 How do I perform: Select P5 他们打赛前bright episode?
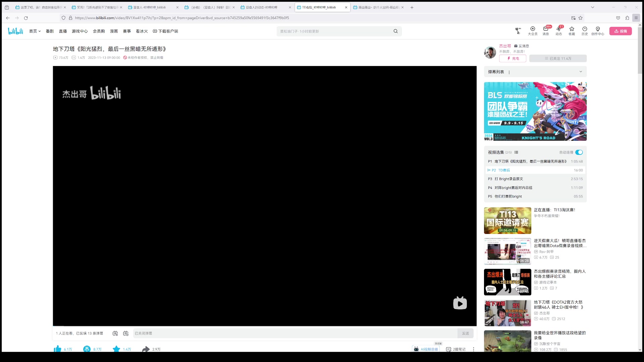(x=535, y=196)
